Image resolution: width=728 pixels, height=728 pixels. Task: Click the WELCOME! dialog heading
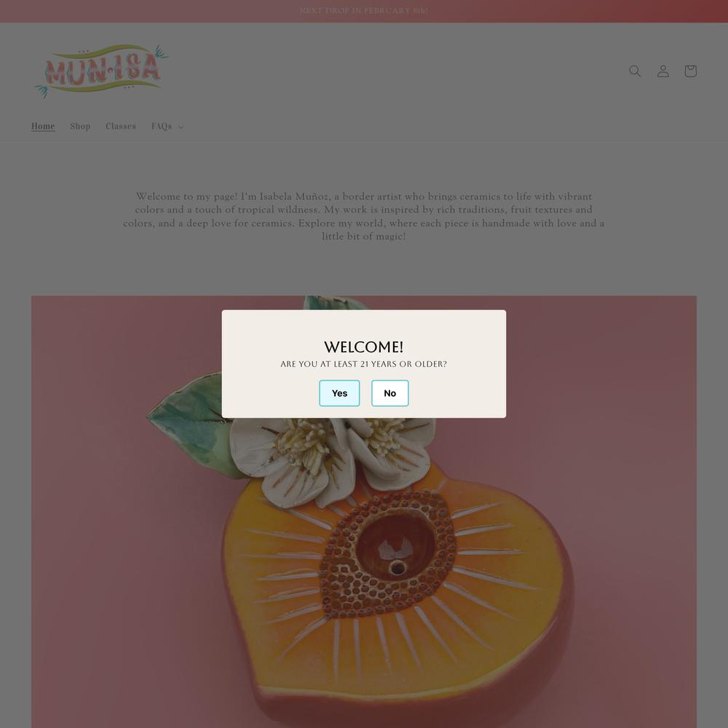coord(364,347)
